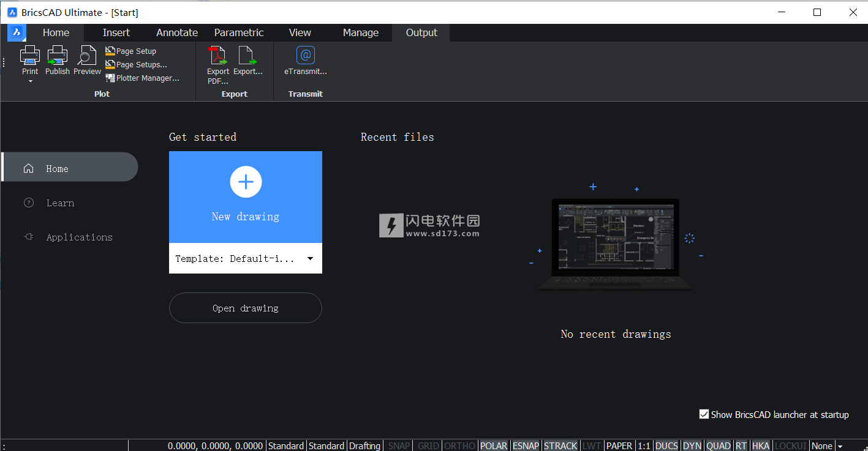868x451 pixels.
Task: Select Home in the launcher sidebar
Action: click(70, 167)
